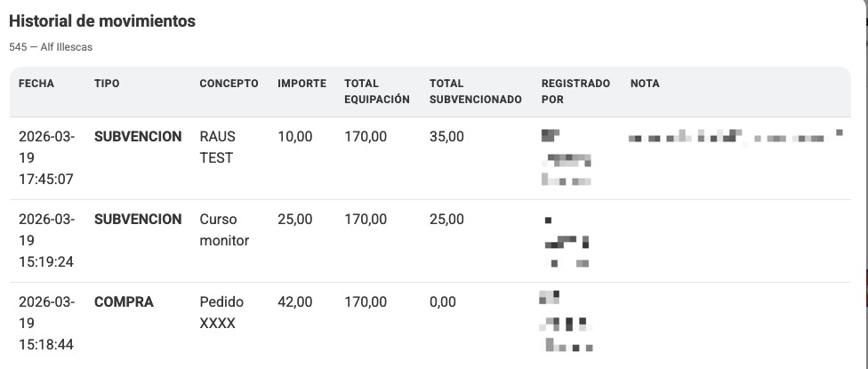Click the 10,00 importe value

click(295, 137)
